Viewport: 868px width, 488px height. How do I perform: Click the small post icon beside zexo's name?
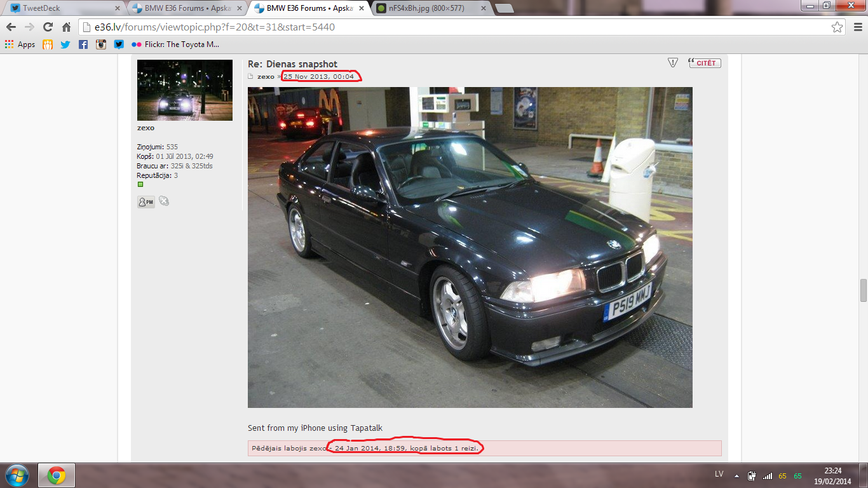[251, 77]
